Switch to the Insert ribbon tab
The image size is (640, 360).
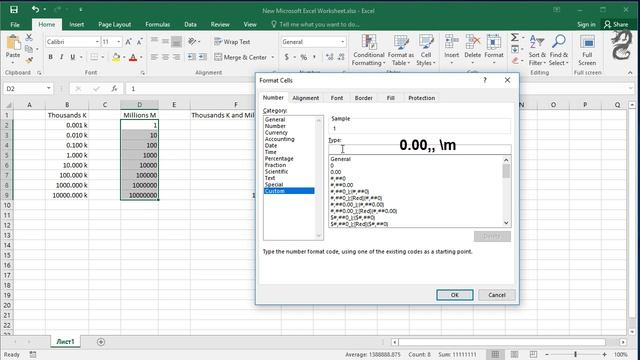tap(76, 24)
